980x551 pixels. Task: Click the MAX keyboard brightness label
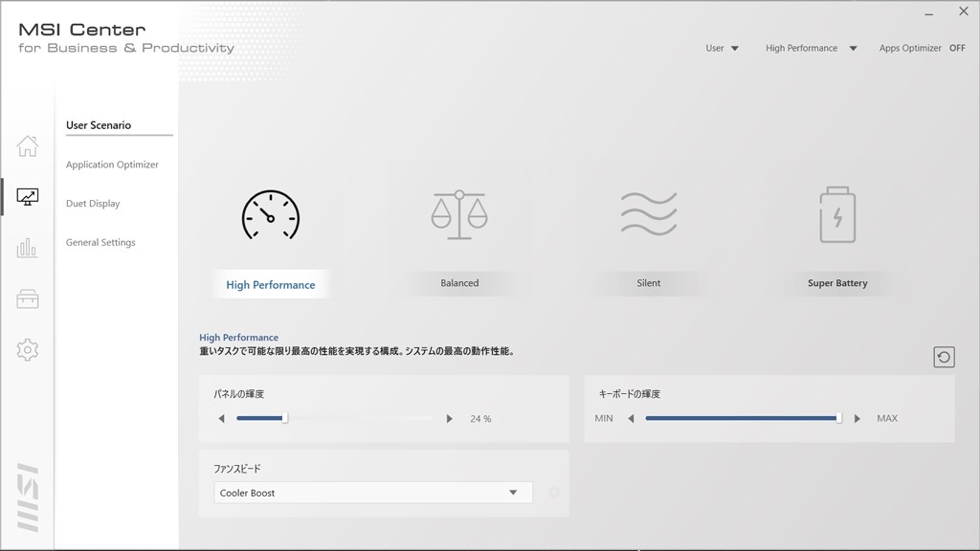tap(887, 419)
